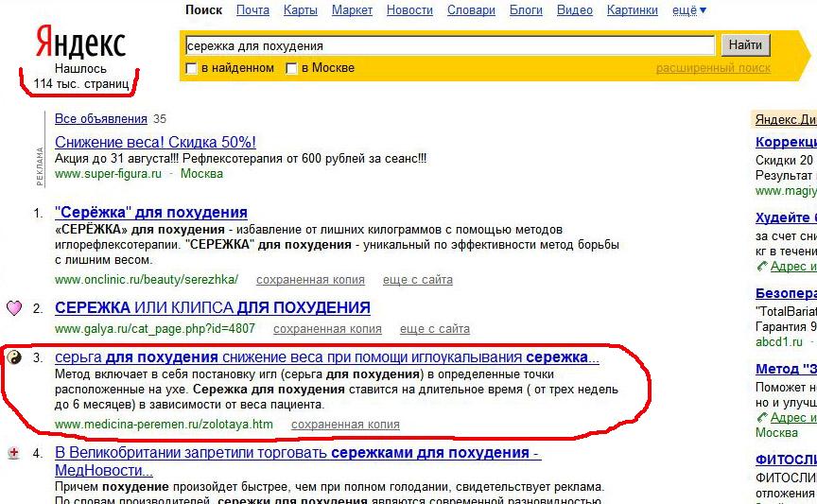Open result 'серьга для похудения снижение веса'
The width and height of the screenshot is (817, 504).
pos(326,357)
